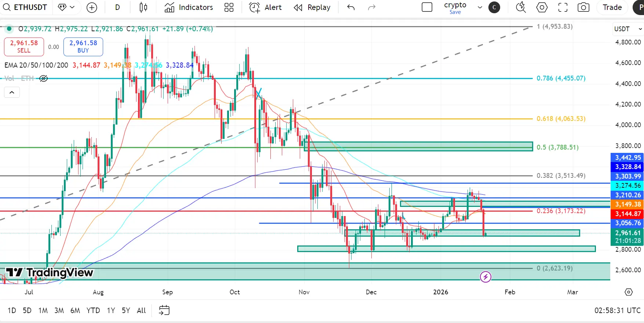The width and height of the screenshot is (644, 323).
Task: Select the EMA 20/50/100/200 indicator legend
Action: 36,65
